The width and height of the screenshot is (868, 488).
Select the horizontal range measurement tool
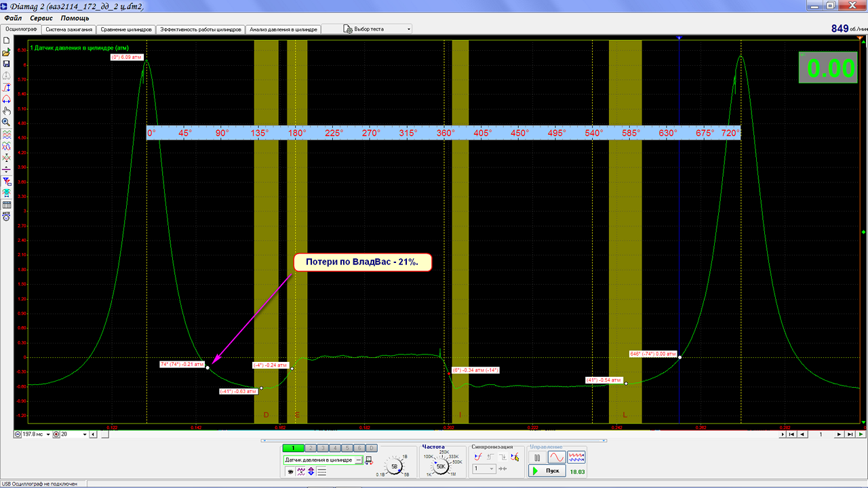coord(6,98)
